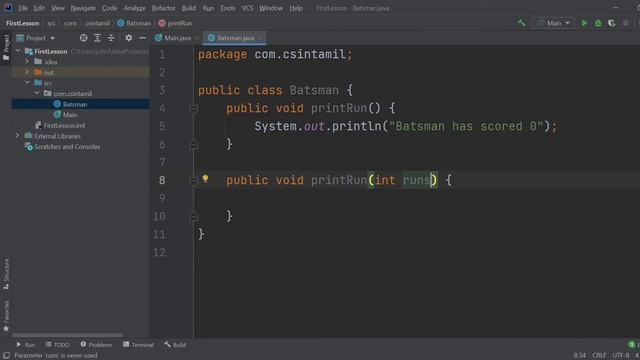Screen dimensions: 640x360
Task: Click the tool windows quick access icon
Action: pyautogui.click(x=7, y=356)
